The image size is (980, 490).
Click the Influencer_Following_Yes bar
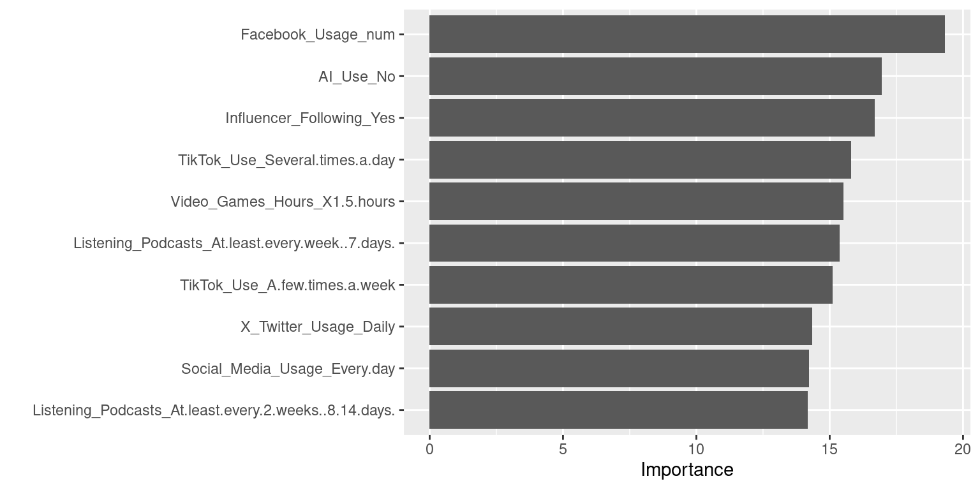pos(651,118)
